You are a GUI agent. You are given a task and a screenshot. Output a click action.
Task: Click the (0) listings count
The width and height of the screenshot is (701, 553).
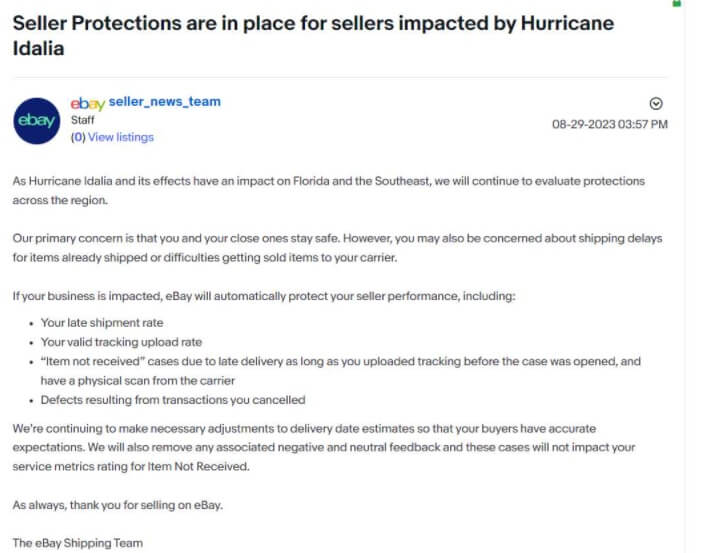pos(78,137)
